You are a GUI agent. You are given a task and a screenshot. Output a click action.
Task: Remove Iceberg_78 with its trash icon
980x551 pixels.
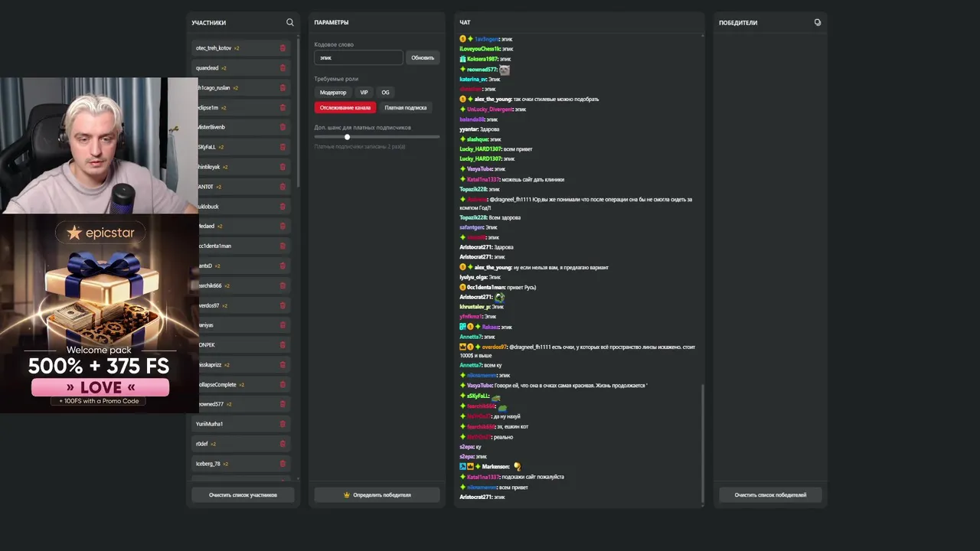[283, 464]
